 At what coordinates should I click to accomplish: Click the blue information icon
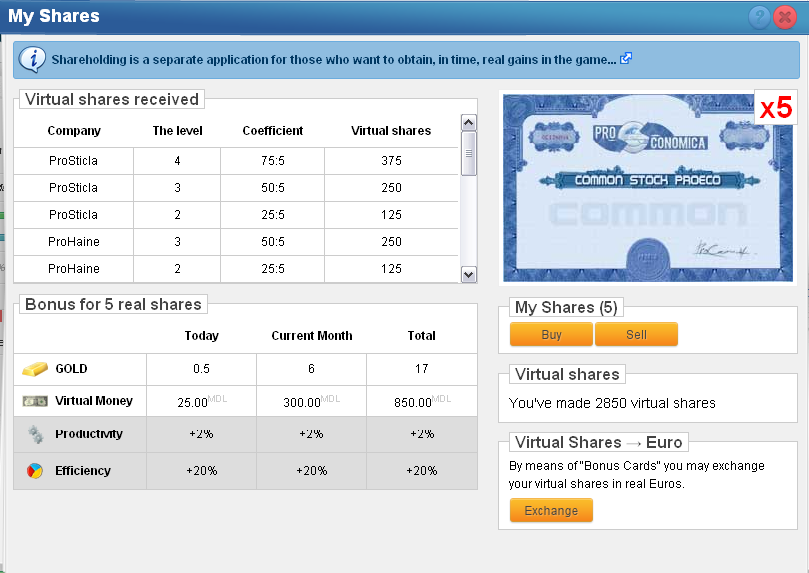click(33, 59)
